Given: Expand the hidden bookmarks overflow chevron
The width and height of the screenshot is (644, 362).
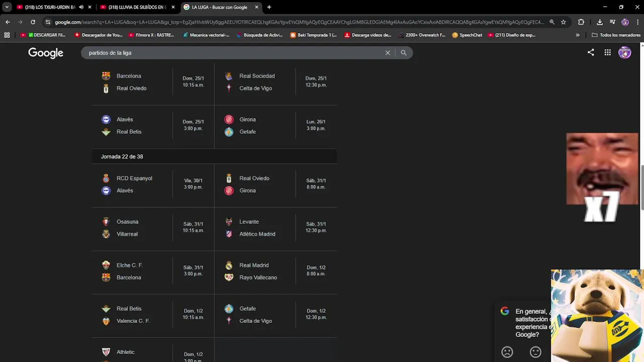Looking at the screenshot, I should click(x=578, y=35).
